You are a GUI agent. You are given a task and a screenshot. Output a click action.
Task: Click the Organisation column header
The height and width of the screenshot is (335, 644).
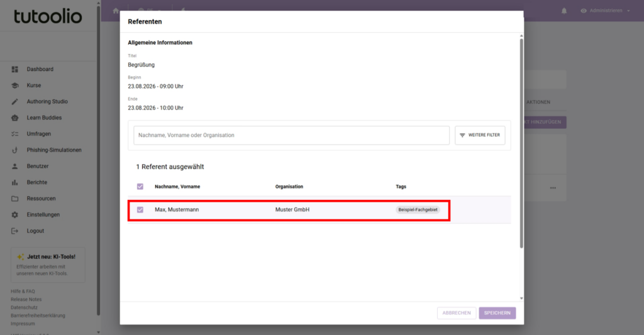[289, 187]
